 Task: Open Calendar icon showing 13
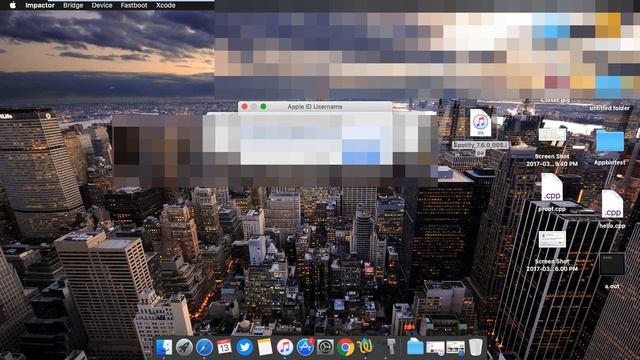(x=224, y=347)
